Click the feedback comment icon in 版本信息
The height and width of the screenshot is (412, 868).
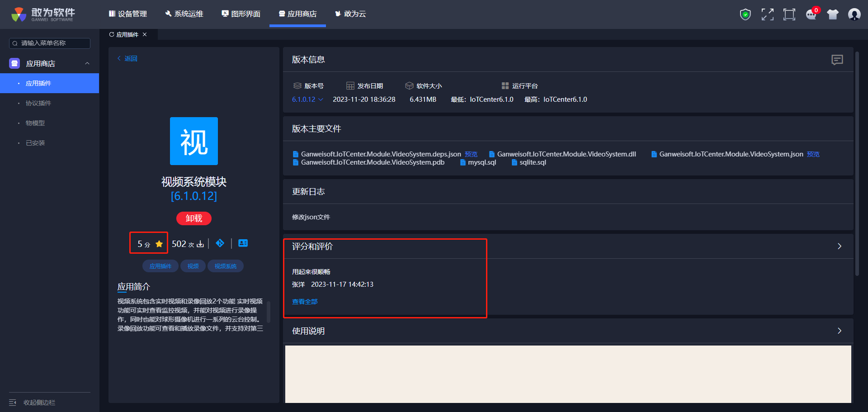pyautogui.click(x=837, y=60)
